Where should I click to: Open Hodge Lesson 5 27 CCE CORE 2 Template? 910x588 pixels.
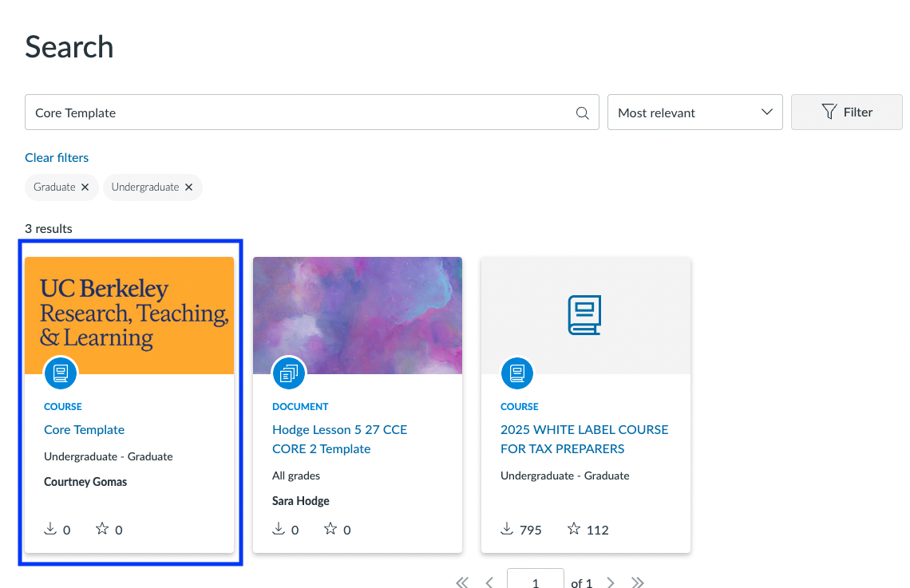[339, 439]
